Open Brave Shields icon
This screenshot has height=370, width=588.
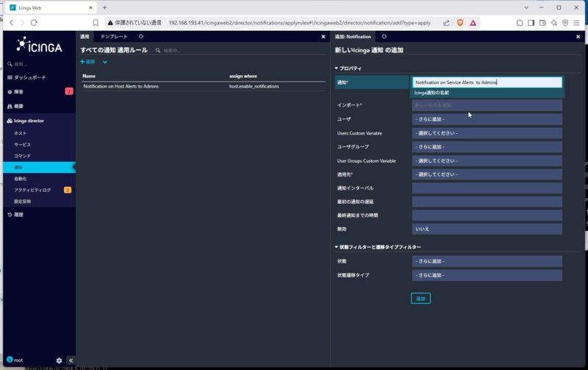(x=460, y=23)
